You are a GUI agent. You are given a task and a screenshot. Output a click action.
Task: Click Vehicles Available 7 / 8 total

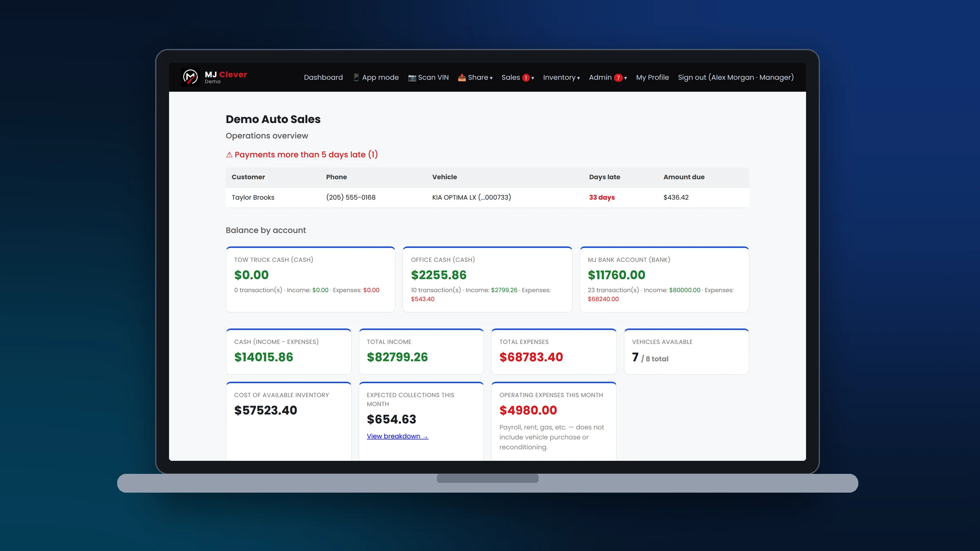(x=650, y=358)
